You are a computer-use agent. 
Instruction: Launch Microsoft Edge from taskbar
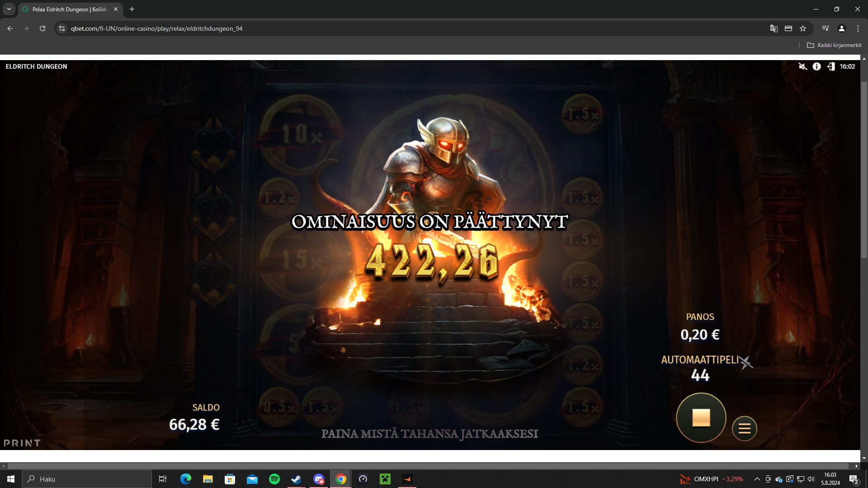185,479
